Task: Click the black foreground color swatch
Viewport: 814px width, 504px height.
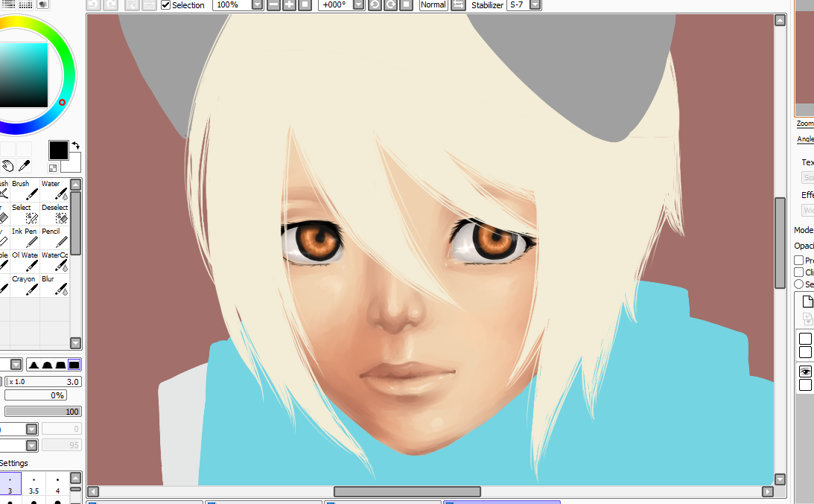Action: click(58, 150)
